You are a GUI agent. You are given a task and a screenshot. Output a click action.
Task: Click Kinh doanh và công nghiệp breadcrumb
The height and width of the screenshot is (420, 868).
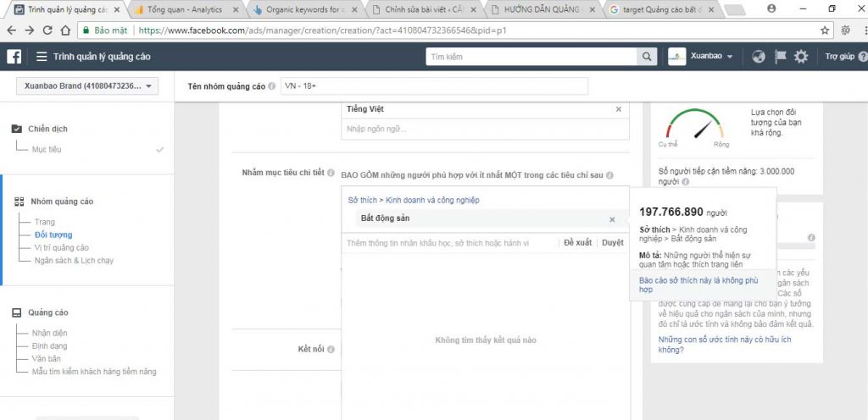(x=432, y=200)
